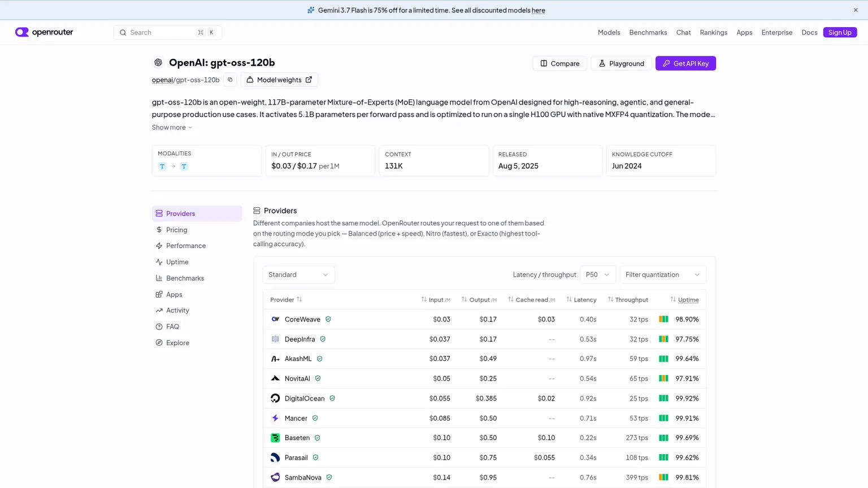Click the shield badge next to CoreWeave

pyautogui.click(x=328, y=319)
